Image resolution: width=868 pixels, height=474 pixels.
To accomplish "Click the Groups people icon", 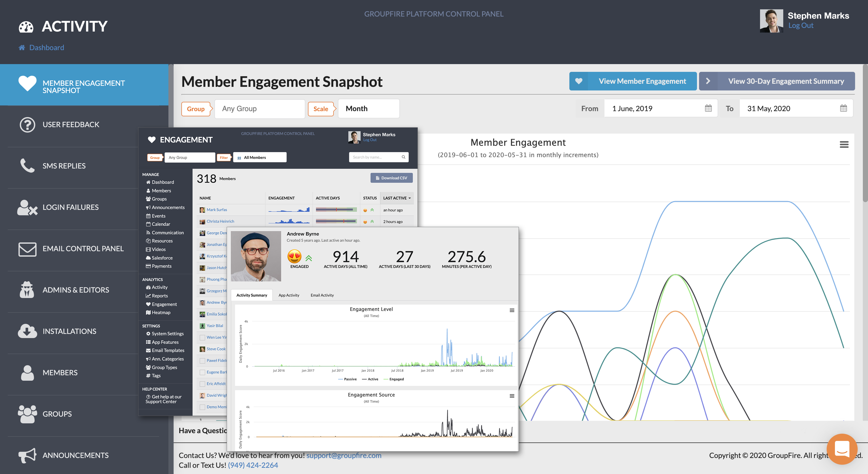I will [27, 414].
